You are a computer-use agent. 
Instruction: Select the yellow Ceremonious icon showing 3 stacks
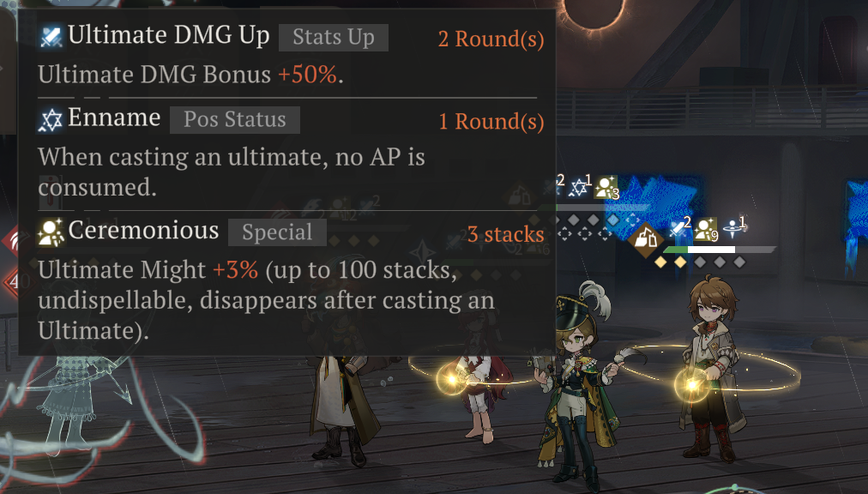[606, 187]
